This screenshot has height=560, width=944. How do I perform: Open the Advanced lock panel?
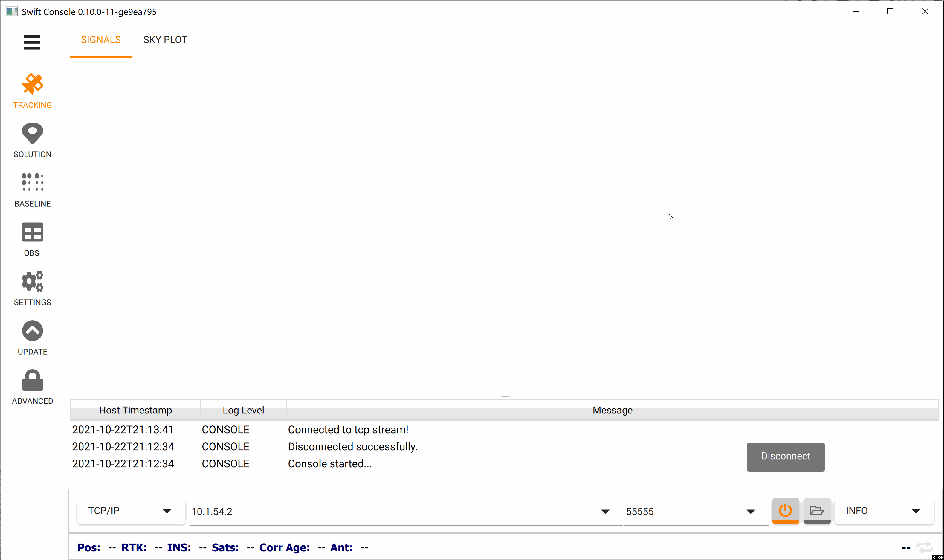tap(33, 387)
